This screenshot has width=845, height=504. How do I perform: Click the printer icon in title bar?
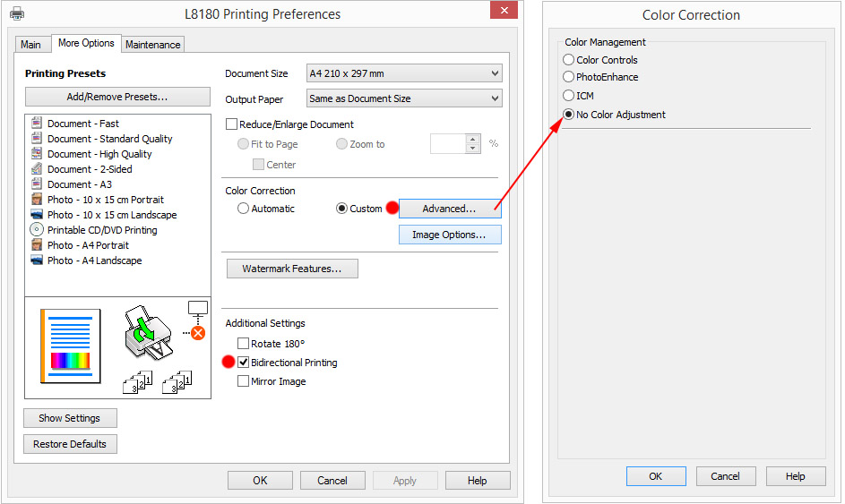tap(17, 14)
